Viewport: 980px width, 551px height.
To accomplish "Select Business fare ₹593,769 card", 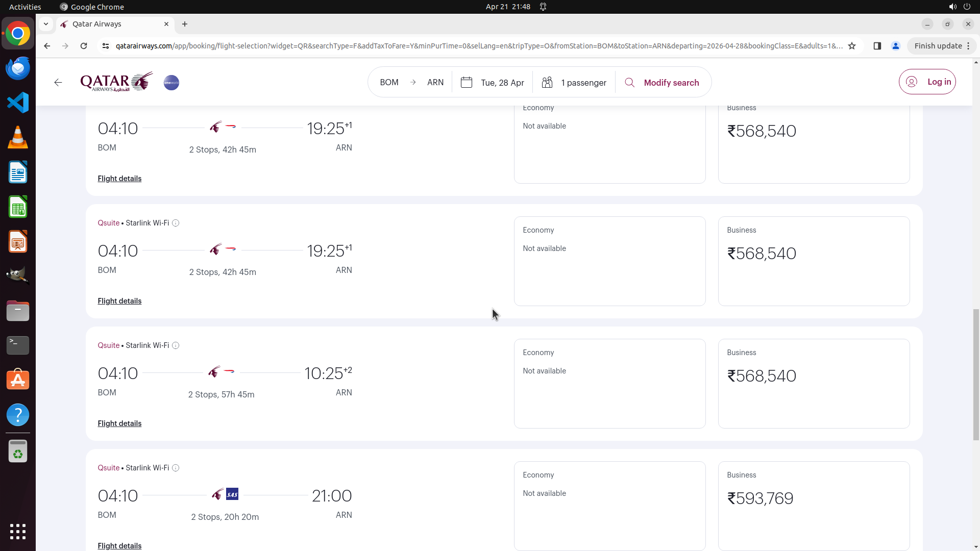I will 813,505.
